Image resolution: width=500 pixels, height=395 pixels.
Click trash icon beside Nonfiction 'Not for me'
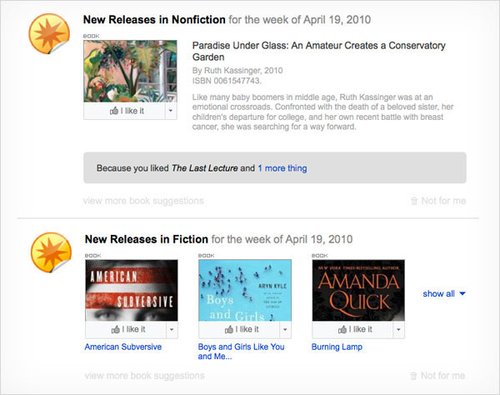click(414, 201)
